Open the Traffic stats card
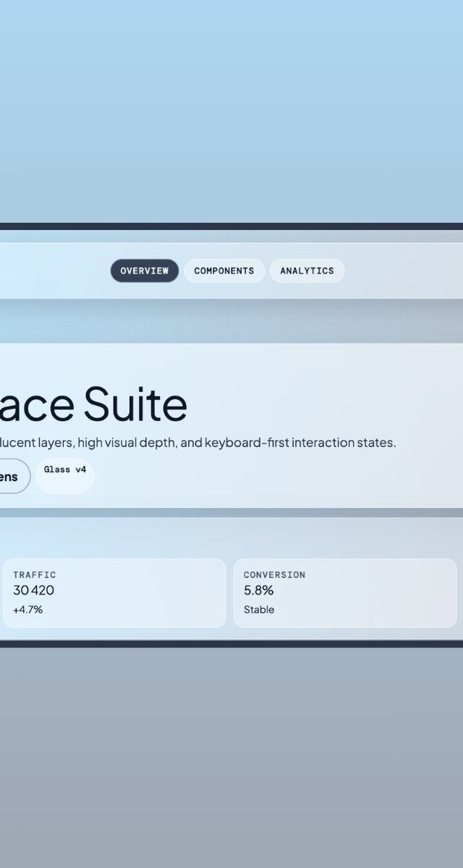Viewport: 463px width, 868px height. (x=114, y=593)
